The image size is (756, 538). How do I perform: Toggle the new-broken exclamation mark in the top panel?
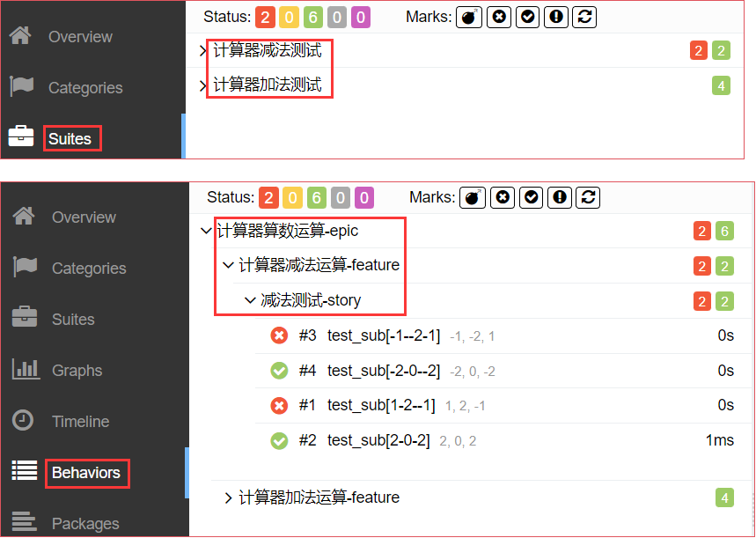tap(556, 17)
